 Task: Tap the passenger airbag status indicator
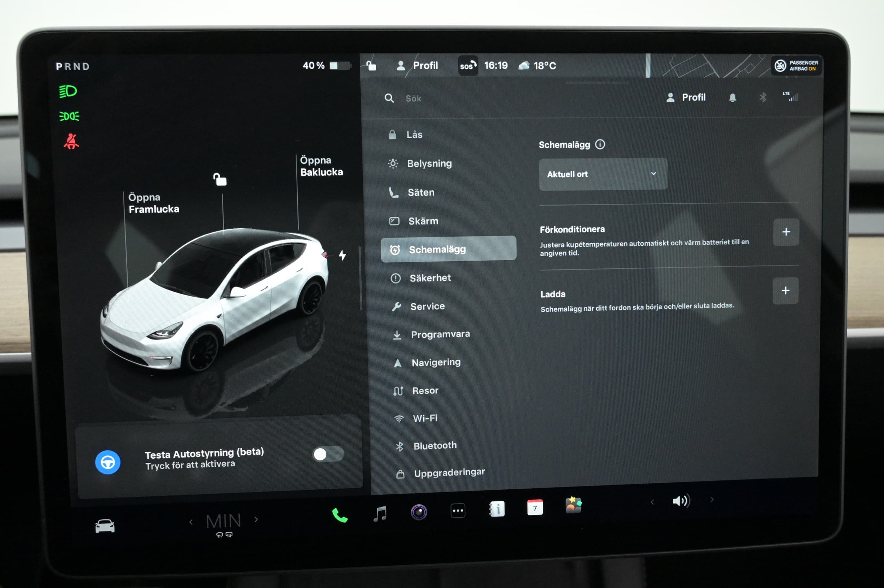[x=796, y=66]
